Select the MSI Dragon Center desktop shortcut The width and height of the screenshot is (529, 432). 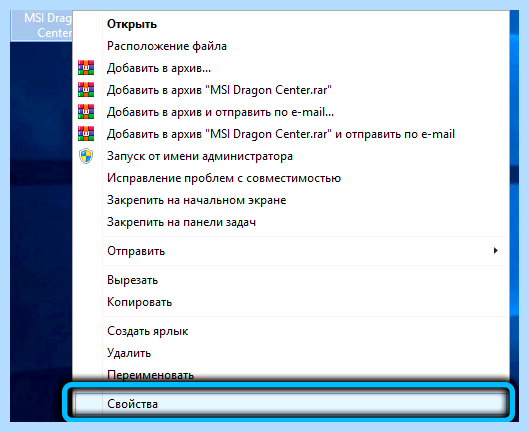point(42,25)
